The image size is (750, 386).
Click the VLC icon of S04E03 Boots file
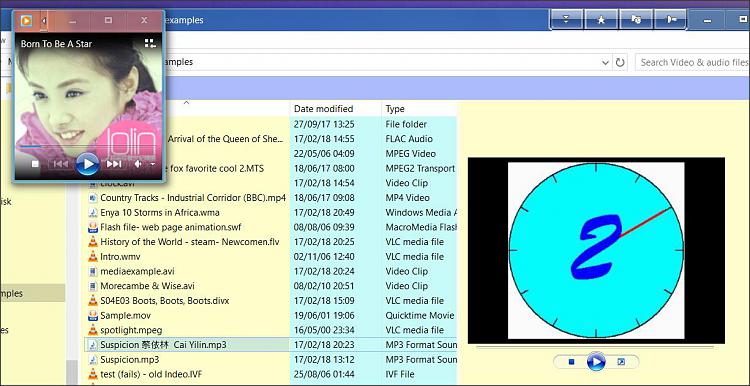click(x=93, y=301)
